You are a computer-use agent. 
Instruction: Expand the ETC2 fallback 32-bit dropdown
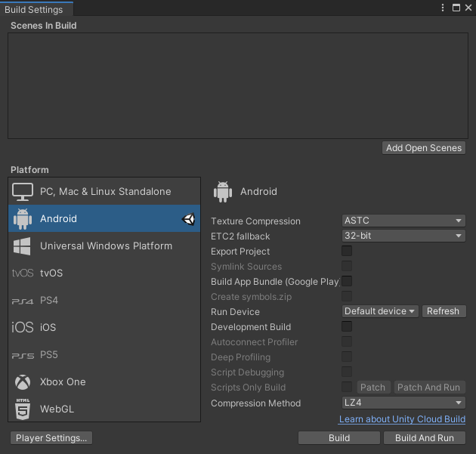pyautogui.click(x=403, y=236)
